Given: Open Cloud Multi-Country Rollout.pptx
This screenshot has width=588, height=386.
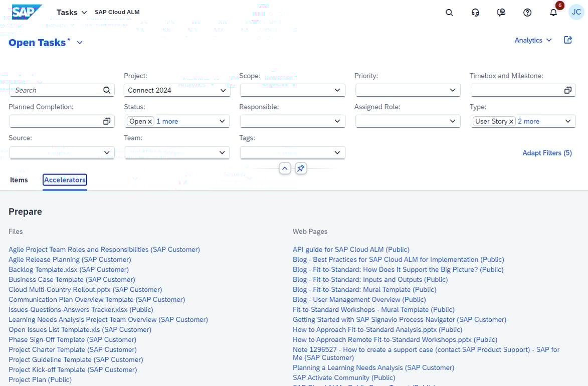Looking at the screenshot, I should [85, 290].
